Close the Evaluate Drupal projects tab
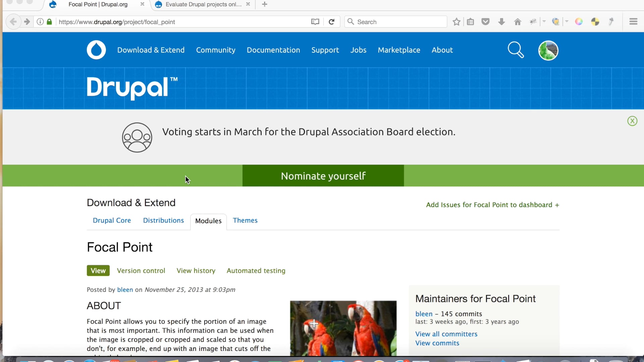Image resolution: width=644 pixels, height=362 pixels. click(x=248, y=4)
